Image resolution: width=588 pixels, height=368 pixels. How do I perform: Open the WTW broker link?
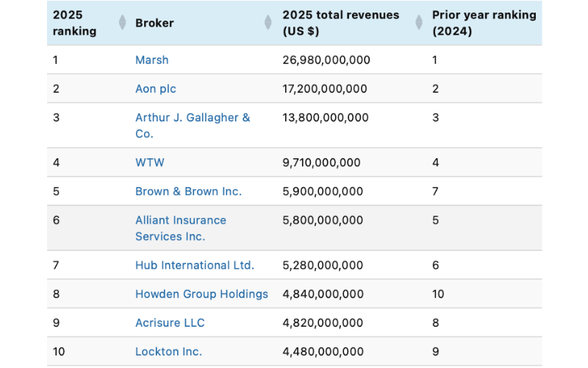(150, 163)
